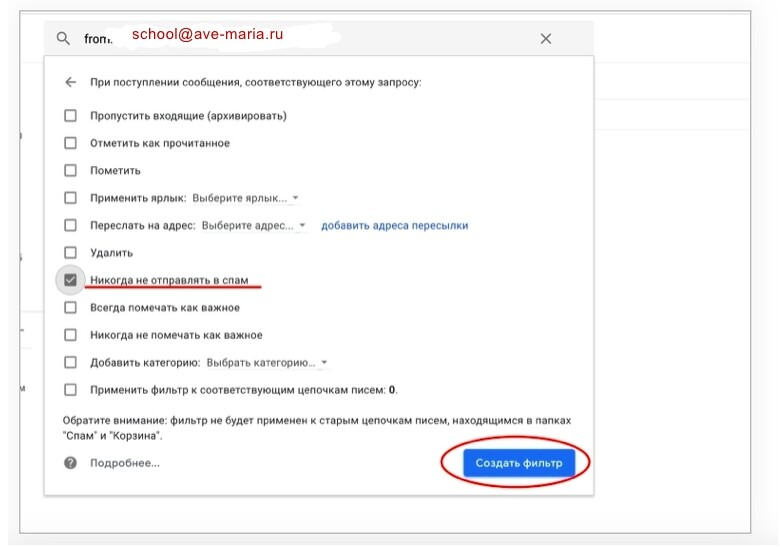This screenshot has height=547, width=780.
Task: Go back with the left arrow icon
Action: click(x=71, y=82)
